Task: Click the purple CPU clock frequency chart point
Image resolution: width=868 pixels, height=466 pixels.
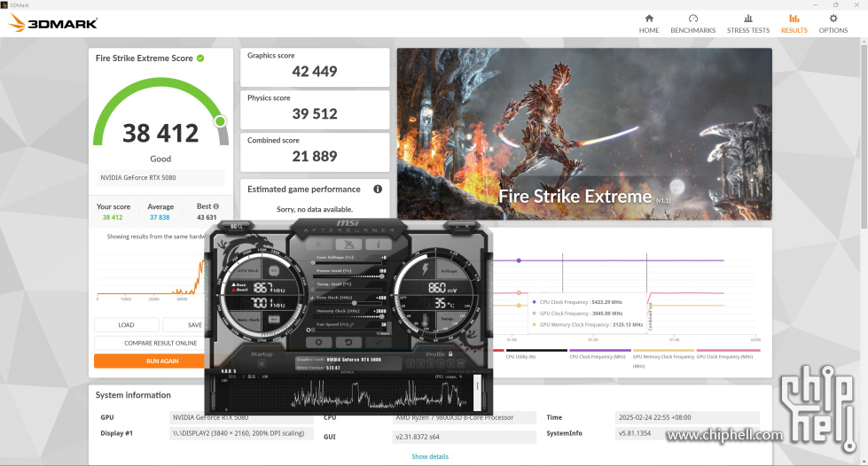Action: 519,260
